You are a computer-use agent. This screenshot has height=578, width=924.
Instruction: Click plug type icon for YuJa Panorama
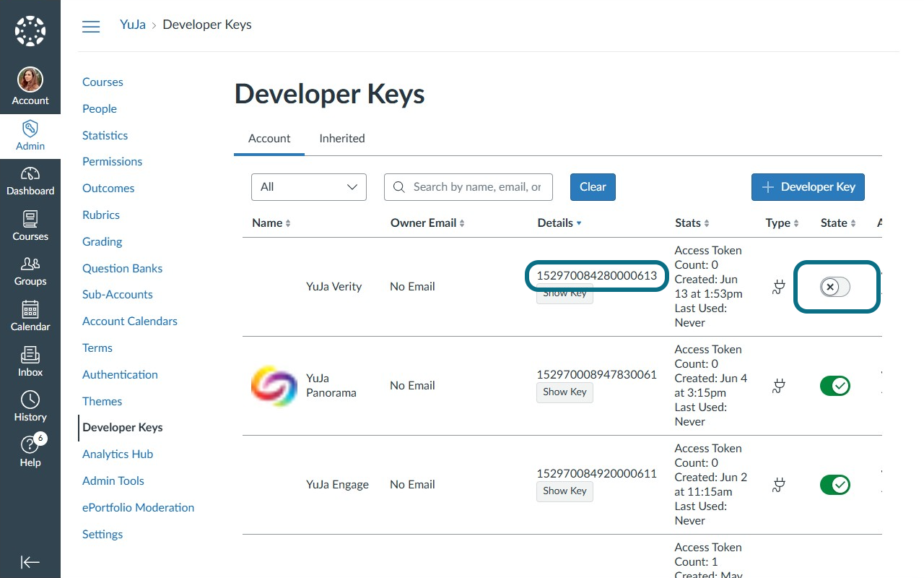[778, 386]
